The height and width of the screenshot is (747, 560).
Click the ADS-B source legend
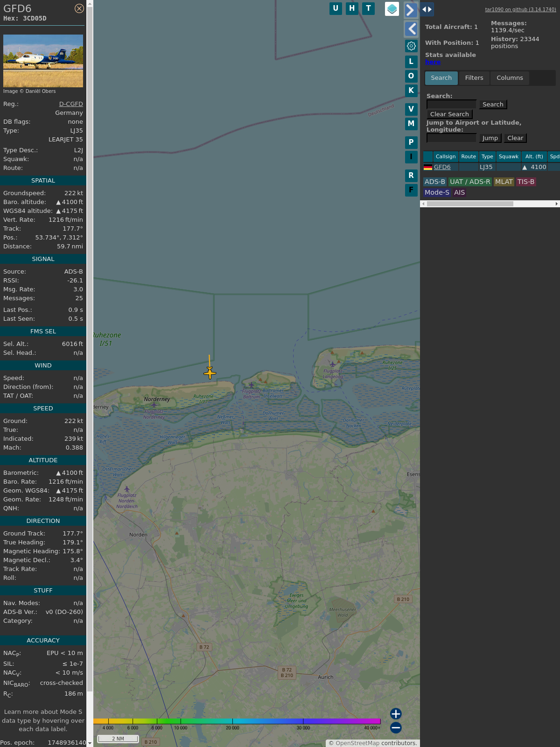point(435,182)
